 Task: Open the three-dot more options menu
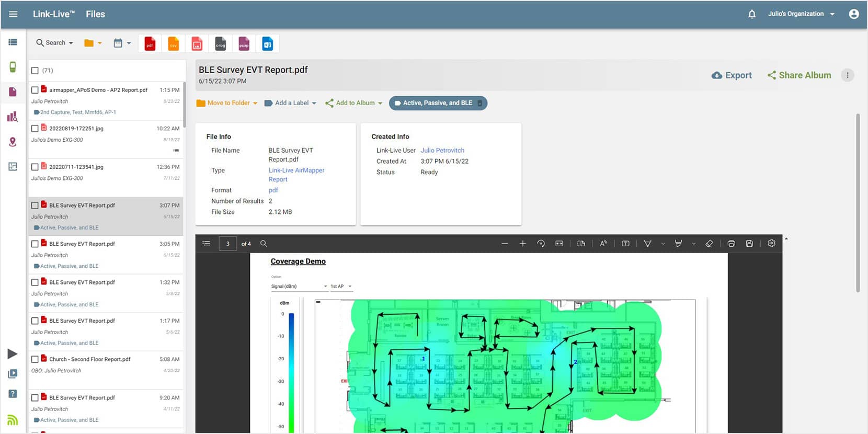click(848, 75)
